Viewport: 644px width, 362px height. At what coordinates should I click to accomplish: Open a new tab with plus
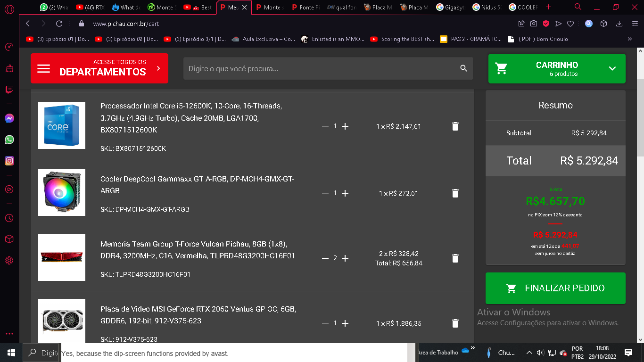pos(548,7)
